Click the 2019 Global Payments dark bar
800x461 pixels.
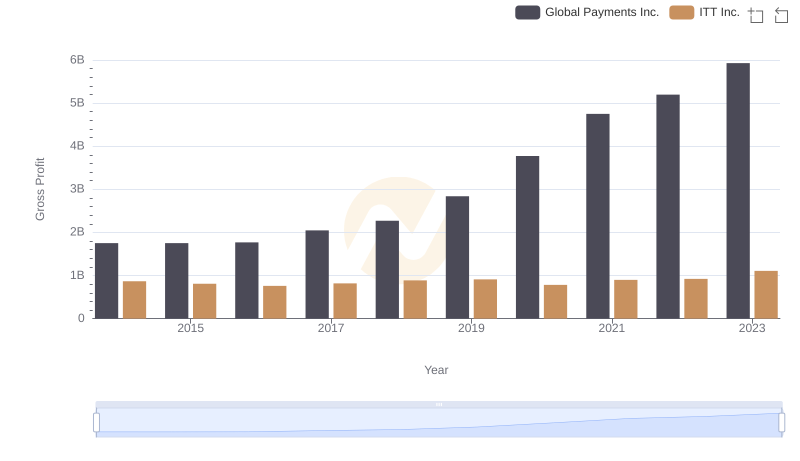click(x=458, y=258)
